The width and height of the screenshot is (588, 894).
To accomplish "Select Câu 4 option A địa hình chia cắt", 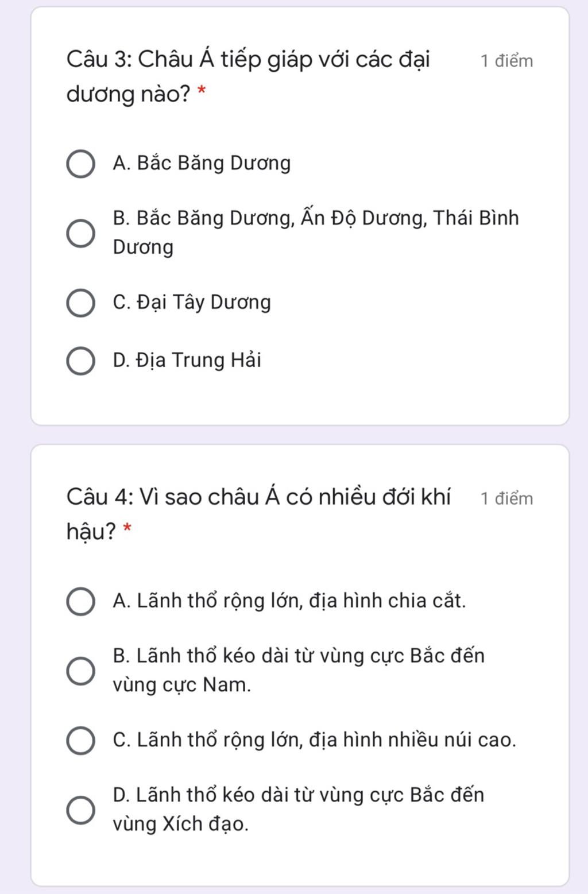I will click(x=81, y=602).
